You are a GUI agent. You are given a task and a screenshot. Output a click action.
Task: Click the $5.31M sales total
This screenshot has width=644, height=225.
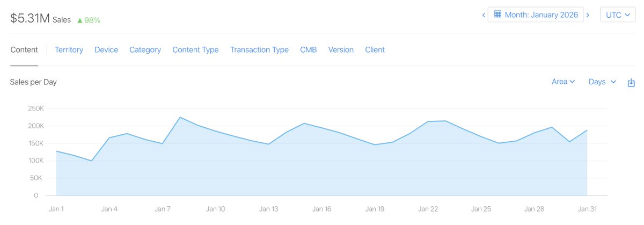pos(30,18)
